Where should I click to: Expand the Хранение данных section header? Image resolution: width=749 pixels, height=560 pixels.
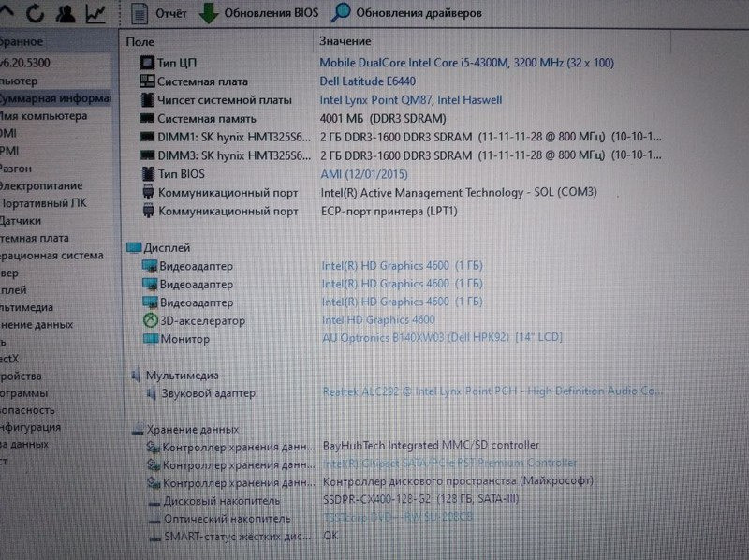coord(181,427)
